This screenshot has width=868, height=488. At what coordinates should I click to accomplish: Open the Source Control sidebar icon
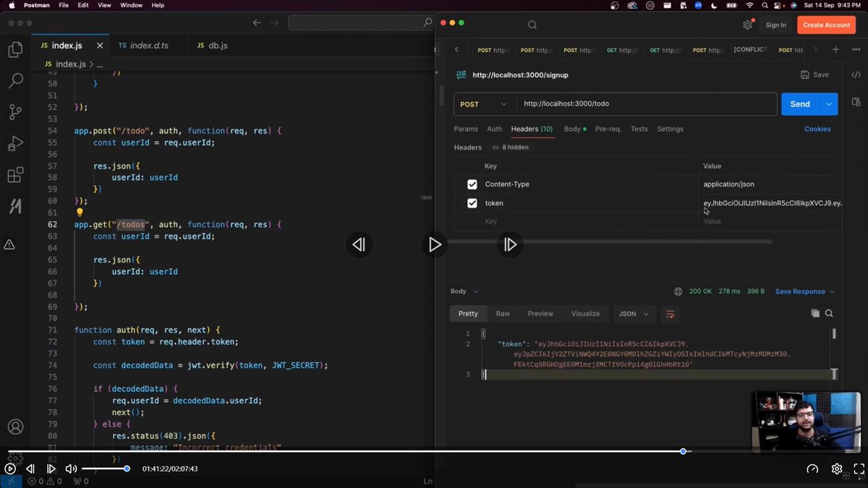(15, 112)
